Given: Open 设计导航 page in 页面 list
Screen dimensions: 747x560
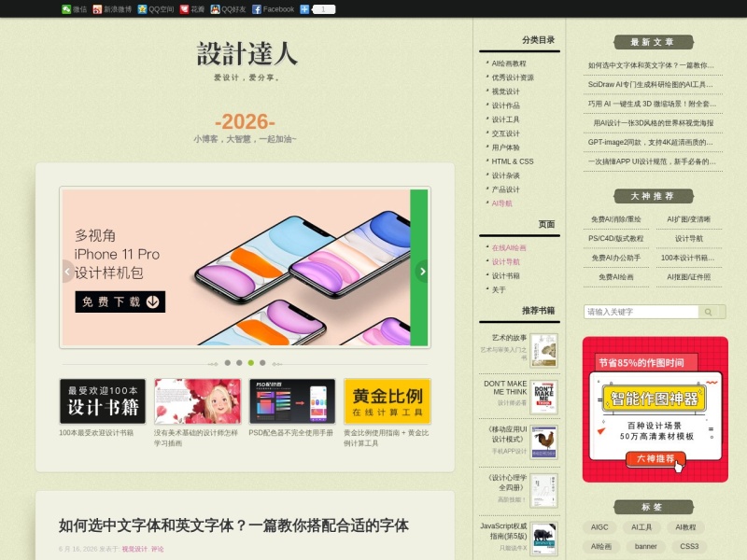Looking at the screenshot, I should [505, 262].
